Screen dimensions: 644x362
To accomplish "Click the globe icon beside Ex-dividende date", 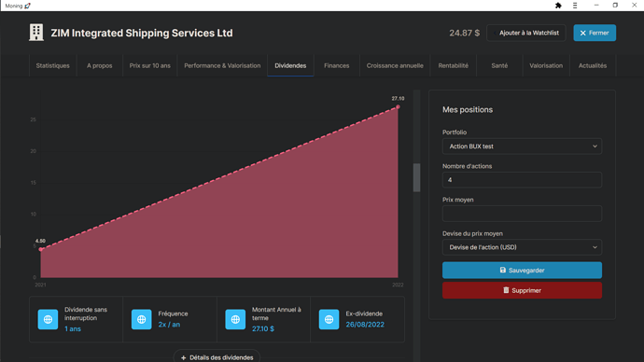I will (329, 319).
